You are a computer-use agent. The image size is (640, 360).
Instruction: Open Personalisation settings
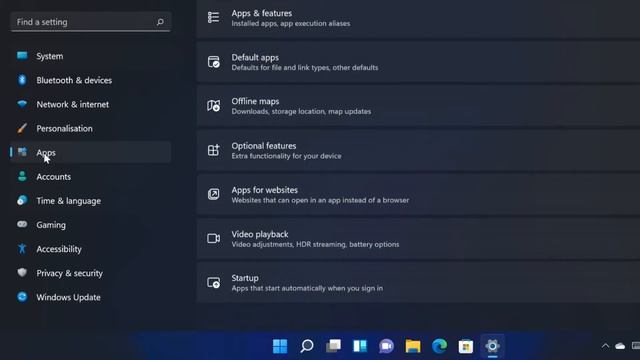coord(91,128)
